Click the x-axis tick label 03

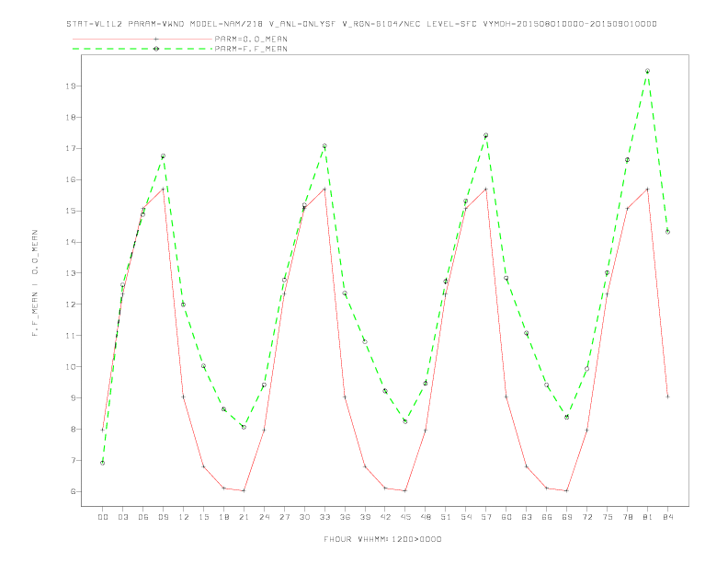[122, 517]
